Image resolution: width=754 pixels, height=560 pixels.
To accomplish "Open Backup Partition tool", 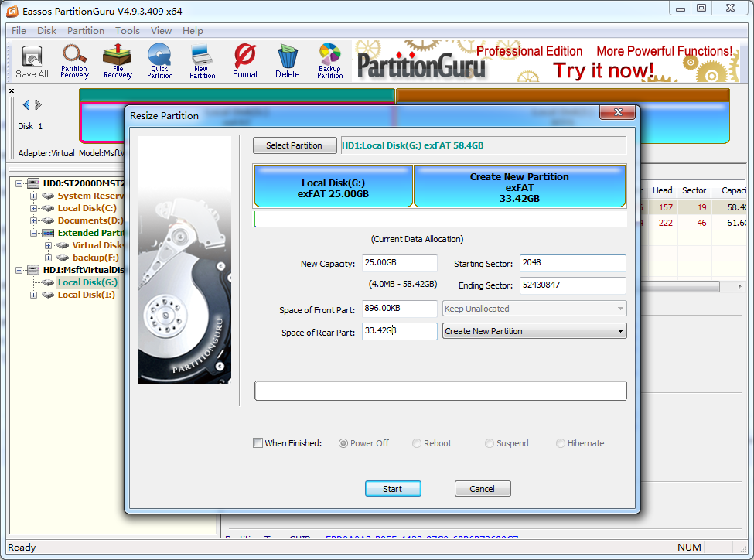I will coord(330,62).
